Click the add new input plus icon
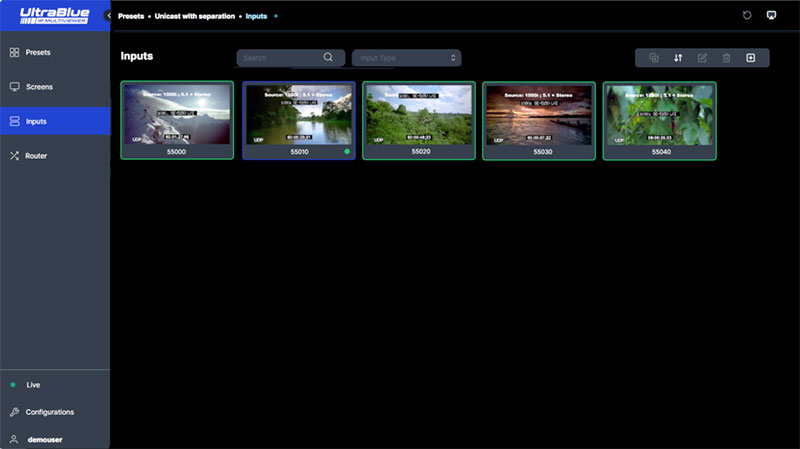Viewport: 800px width, 449px height. [751, 58]
